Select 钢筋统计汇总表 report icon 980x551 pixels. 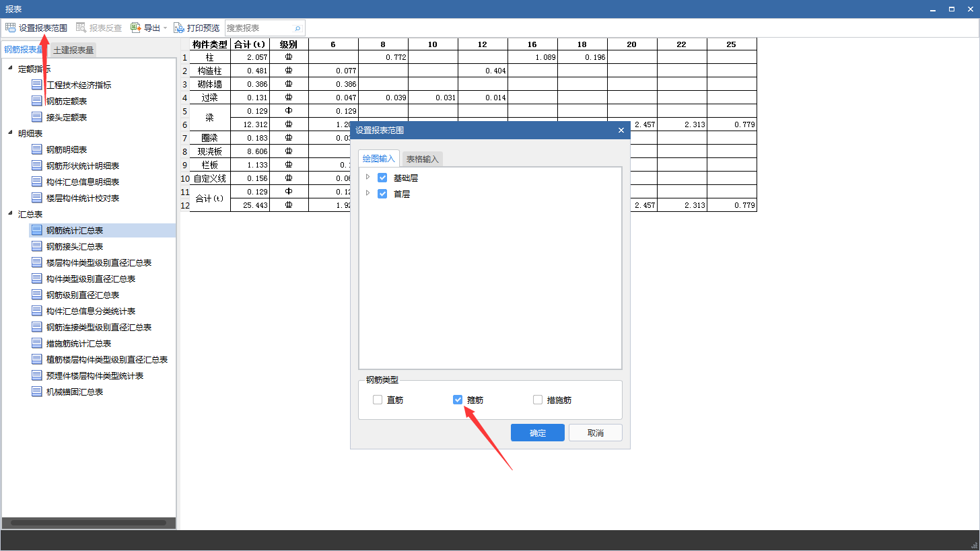point(37,231)
